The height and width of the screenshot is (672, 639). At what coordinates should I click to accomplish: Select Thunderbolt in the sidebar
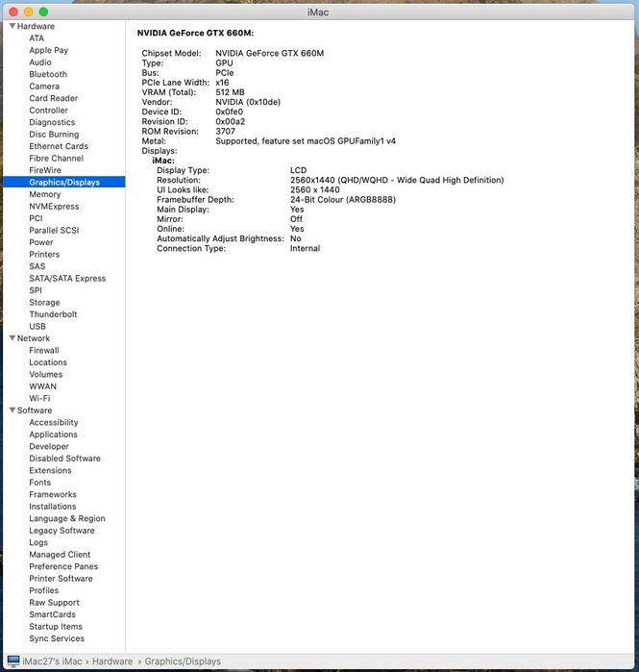53,314
